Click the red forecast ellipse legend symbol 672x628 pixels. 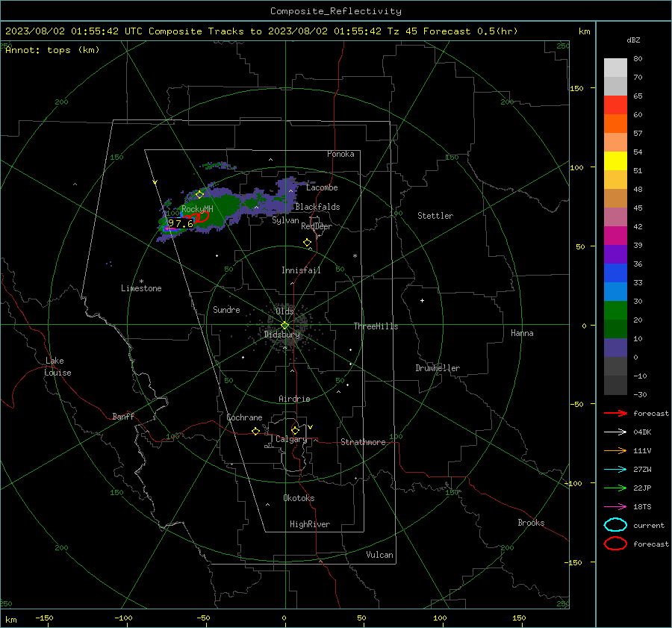coord(615,544)
